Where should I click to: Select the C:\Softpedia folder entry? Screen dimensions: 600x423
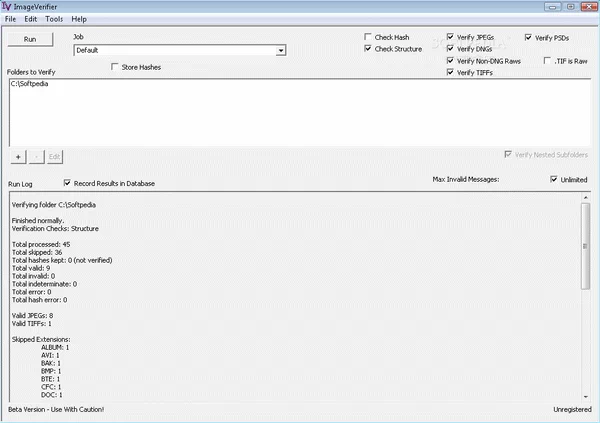(29, 84)
